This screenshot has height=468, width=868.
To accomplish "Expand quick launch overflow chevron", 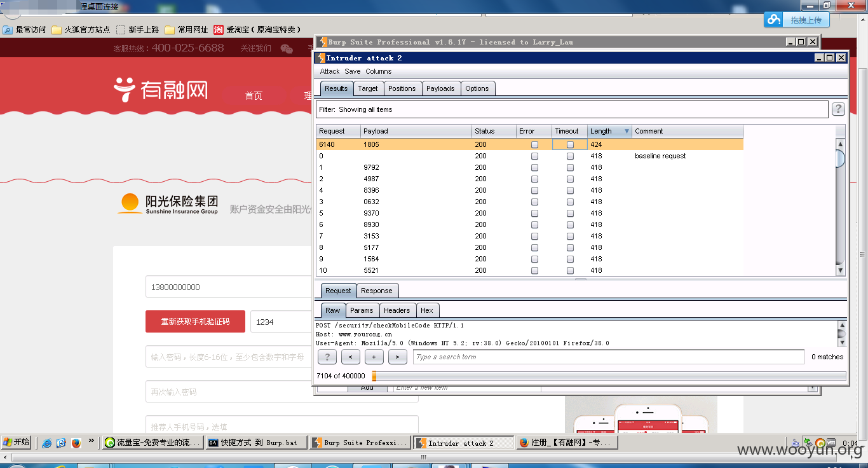I will coord(91,440).
